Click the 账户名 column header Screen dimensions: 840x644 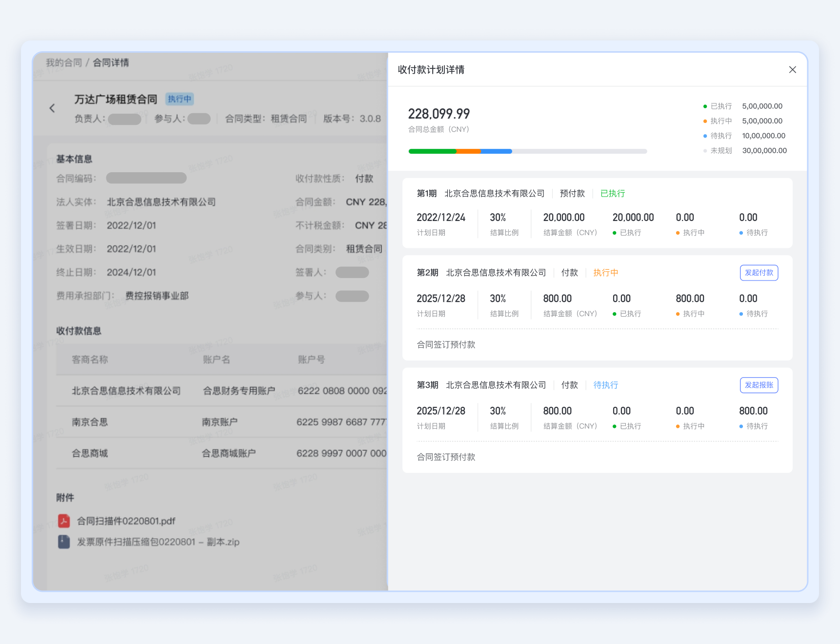[216, 360]
